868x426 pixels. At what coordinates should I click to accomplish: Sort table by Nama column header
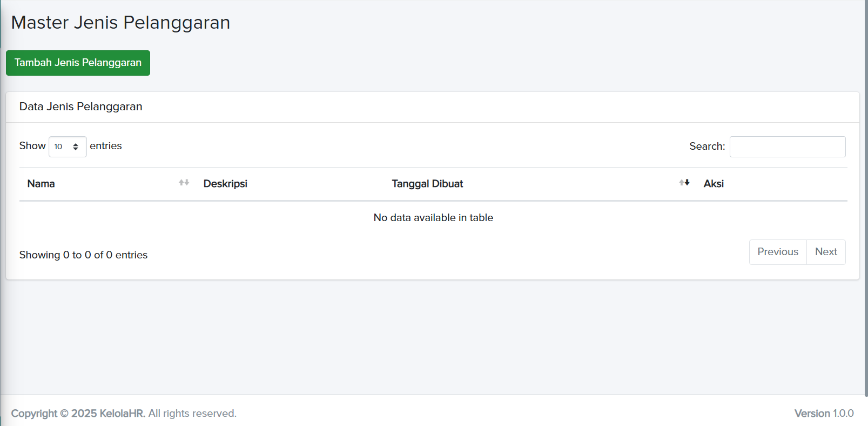click(x=41, y=184)
